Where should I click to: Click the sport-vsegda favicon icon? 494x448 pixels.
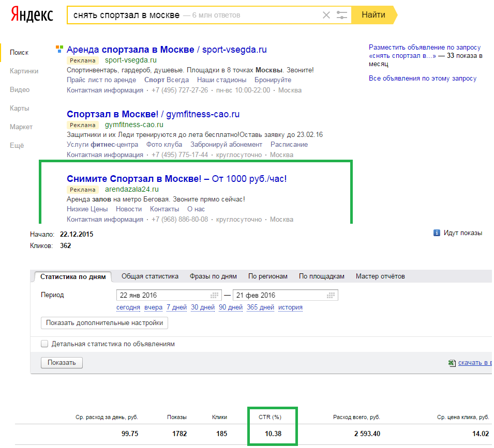(x=59, y=50)
